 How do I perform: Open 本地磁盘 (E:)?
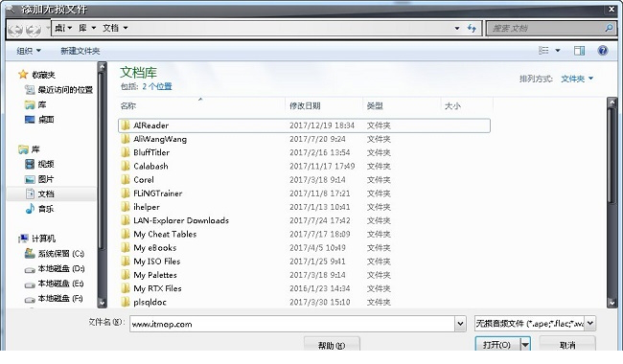point(55,284)
